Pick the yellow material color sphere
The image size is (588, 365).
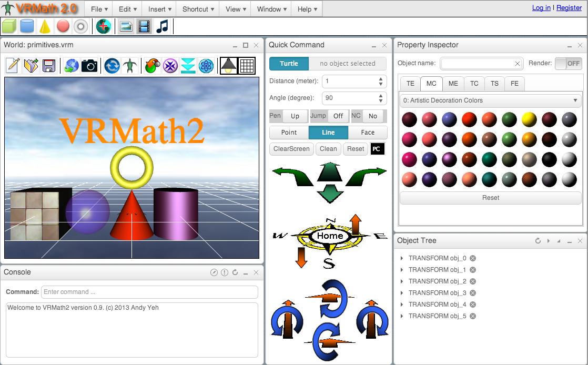[x=529, y=119]
